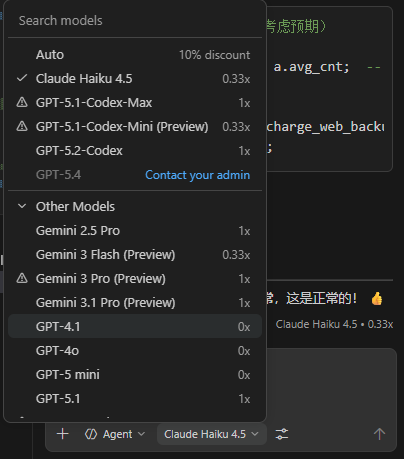Open the tools configuration sliders icon
The height and width of the screenshot is (459, 404).
282,434
